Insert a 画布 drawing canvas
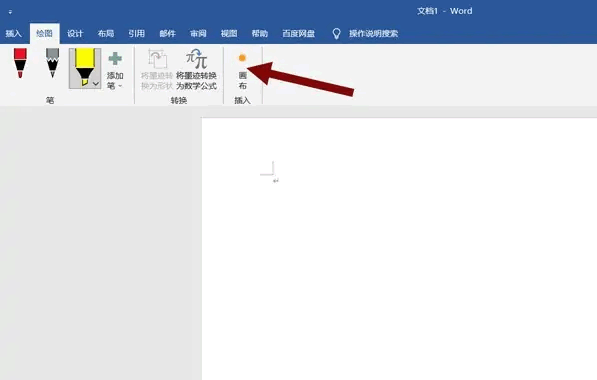 (242, 71)
